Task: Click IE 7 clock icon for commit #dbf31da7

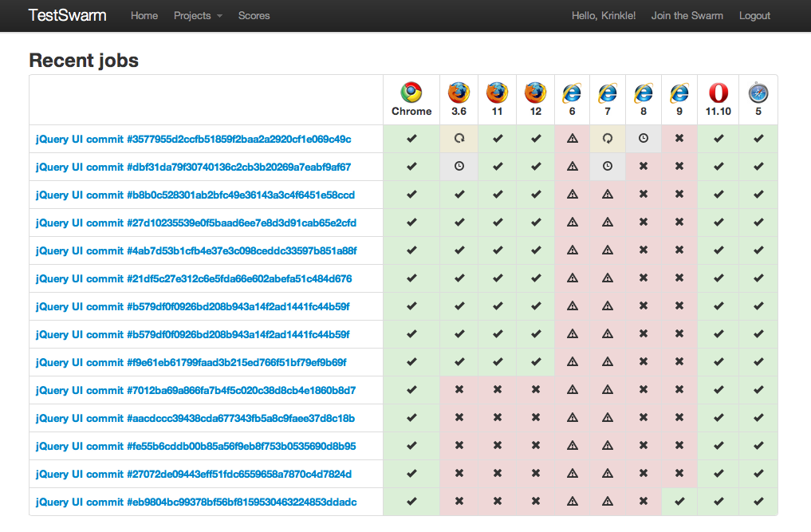Action: (x=608, y=166)
